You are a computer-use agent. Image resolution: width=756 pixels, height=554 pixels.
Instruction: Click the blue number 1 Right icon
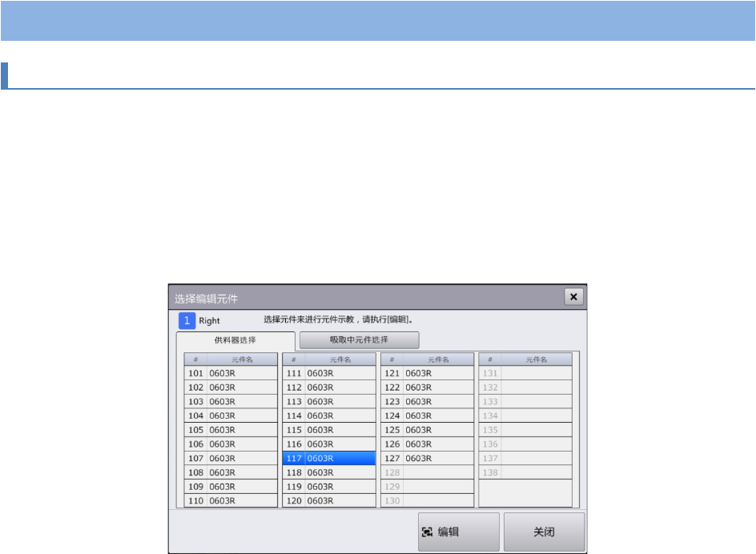[x=187, y=321]
